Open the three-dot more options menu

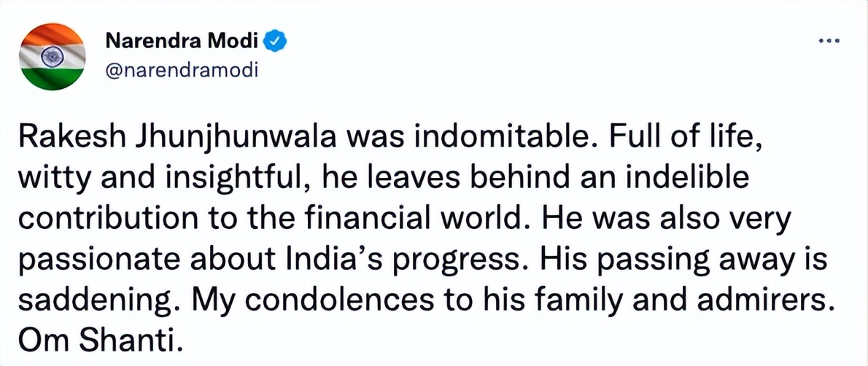(831, 42)
